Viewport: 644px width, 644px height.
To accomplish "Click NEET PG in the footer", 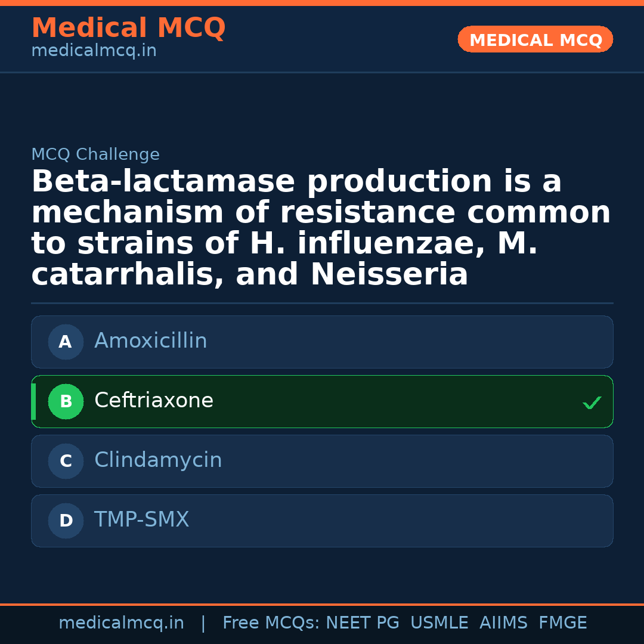I will pyautogui.click(x=363, y=623).
